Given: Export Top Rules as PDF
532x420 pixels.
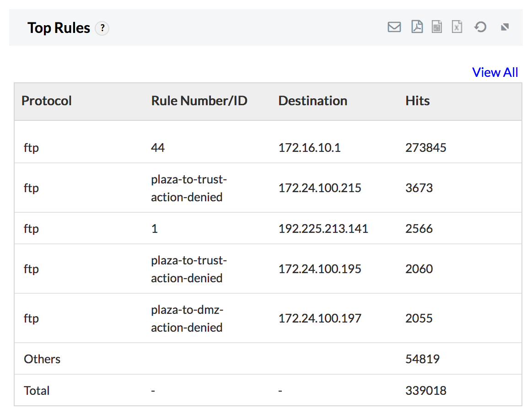Looking at the screenshot, I should [417, 27].
